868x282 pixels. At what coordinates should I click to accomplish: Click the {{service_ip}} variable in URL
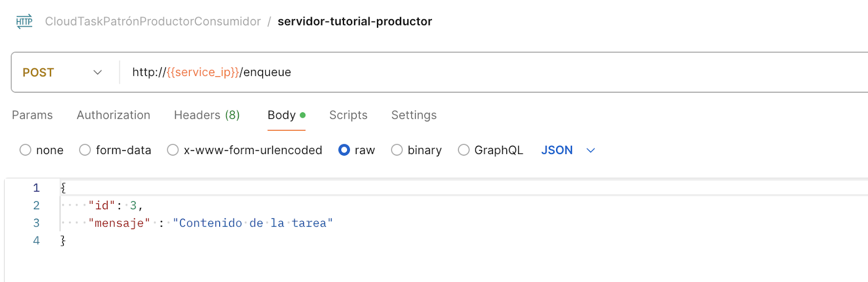click(203, 72)
